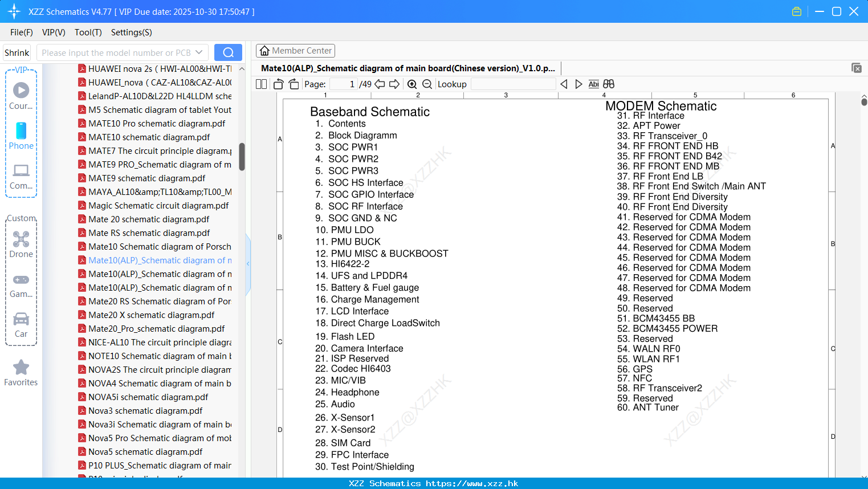Open Nova5 Pro Schematic diagram
This screenshot has width=868, height=489.
pos(155,438)
